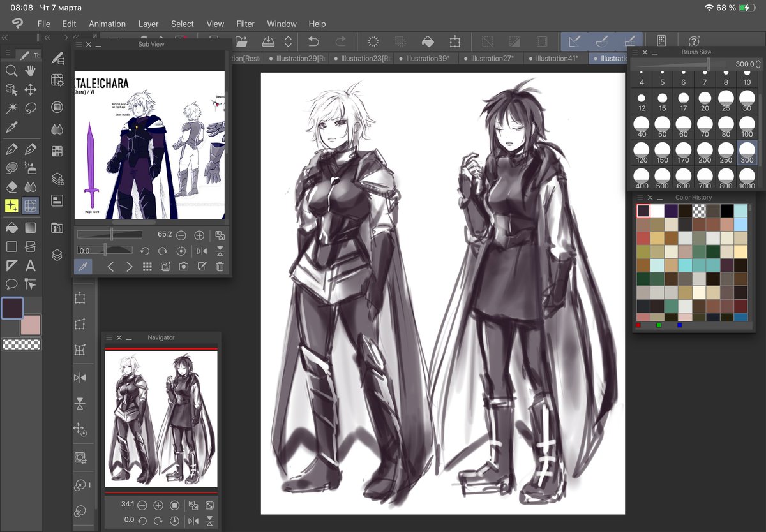Image resolution: width=766 pixels, height=532 pixels.
Task: Switch to Illustration39* canvas tab
Action: click(427, 59)
